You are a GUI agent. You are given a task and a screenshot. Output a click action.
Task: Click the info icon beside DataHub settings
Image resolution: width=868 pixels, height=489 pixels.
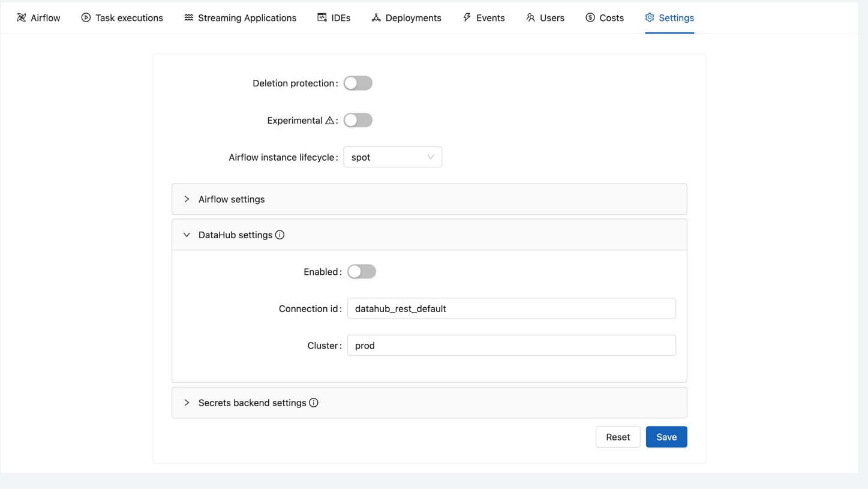(x=280, y=235)
